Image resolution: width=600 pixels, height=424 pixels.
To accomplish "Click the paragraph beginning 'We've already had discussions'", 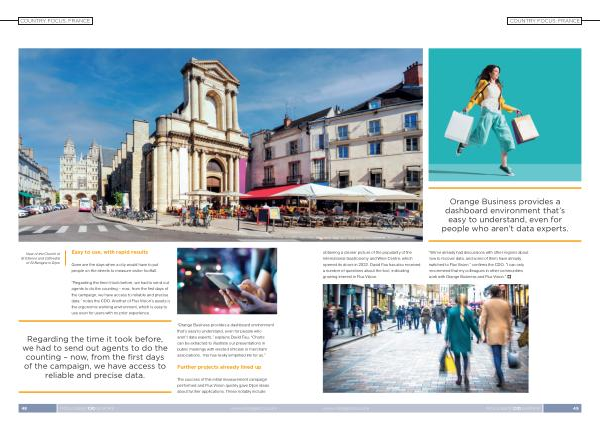I will tap(478, 264).
